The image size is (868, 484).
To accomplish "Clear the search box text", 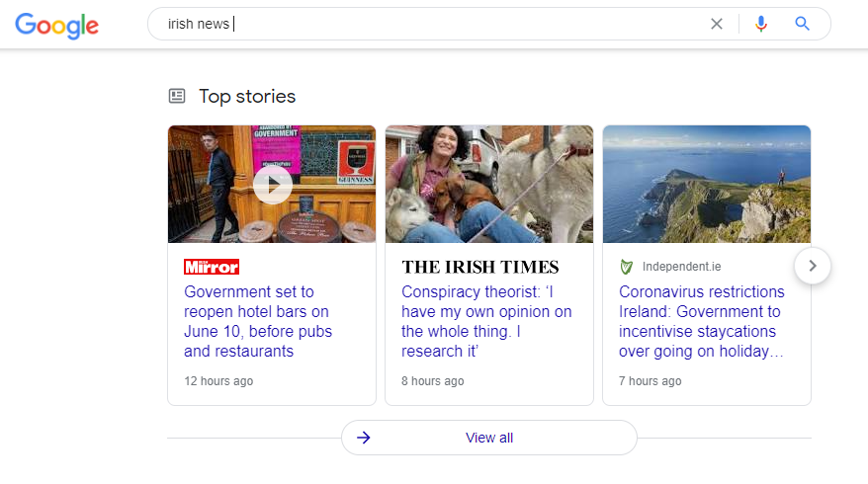I will tap(717, 24).
